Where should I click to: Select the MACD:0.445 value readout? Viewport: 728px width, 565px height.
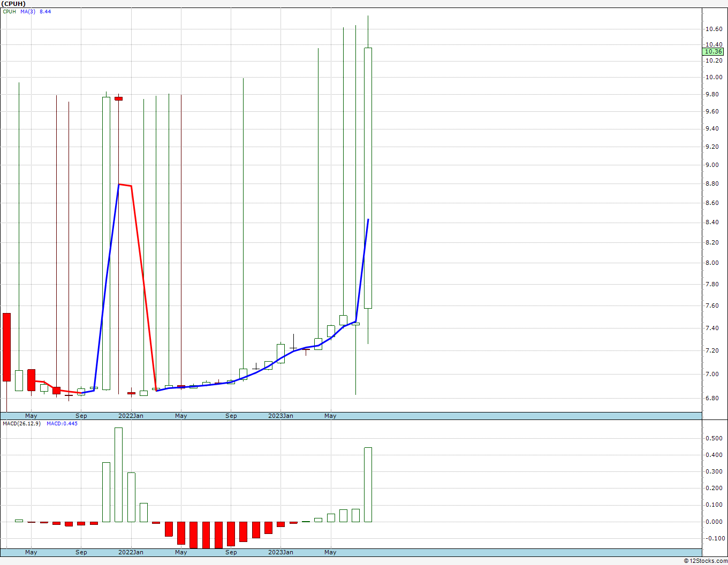[x=62, y=424]
